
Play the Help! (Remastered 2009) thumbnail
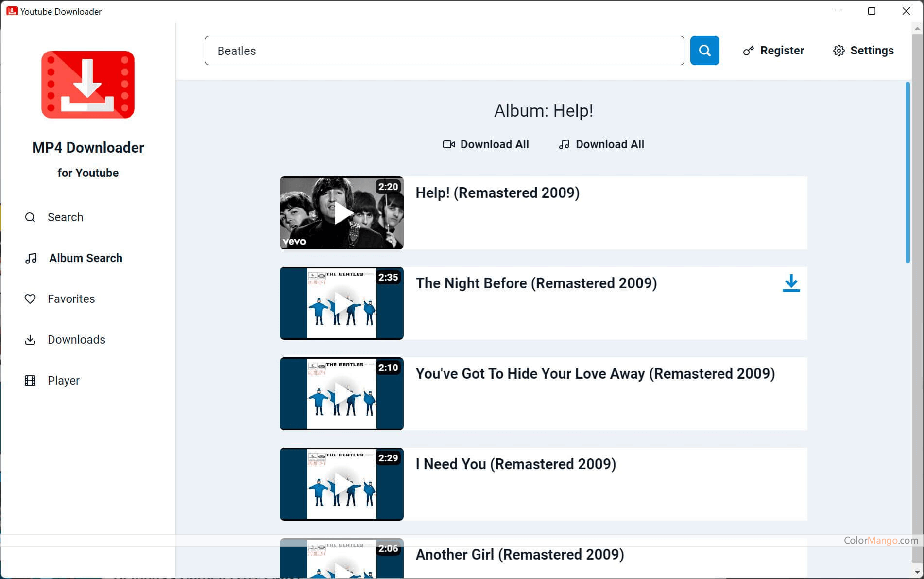tap(342, 213)
